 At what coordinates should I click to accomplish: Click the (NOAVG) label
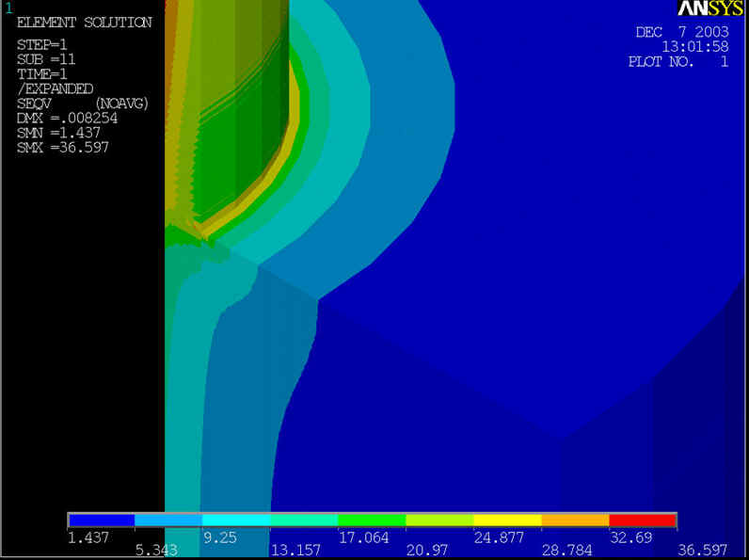coord(122,104)
